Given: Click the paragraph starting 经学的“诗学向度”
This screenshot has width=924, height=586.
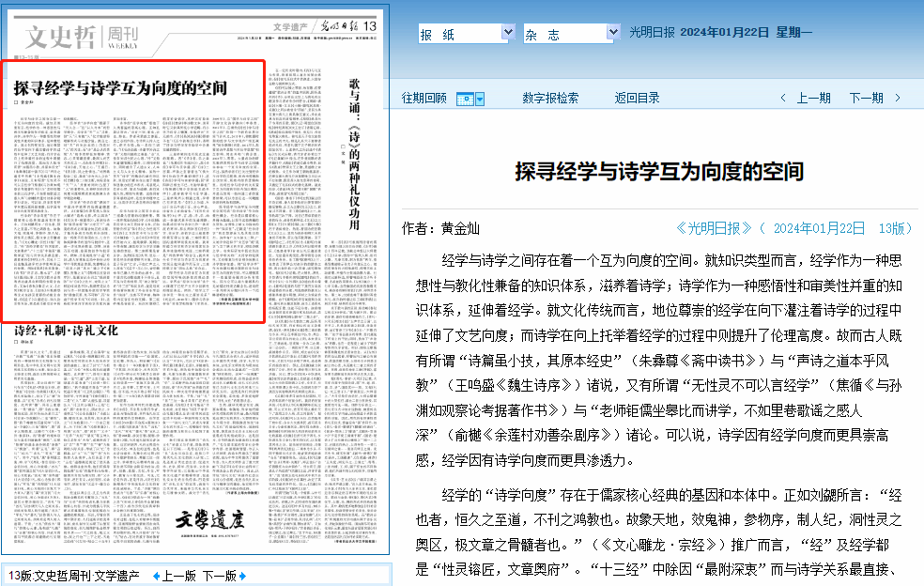Looking at the screenshot, I should tap(659, 532).
